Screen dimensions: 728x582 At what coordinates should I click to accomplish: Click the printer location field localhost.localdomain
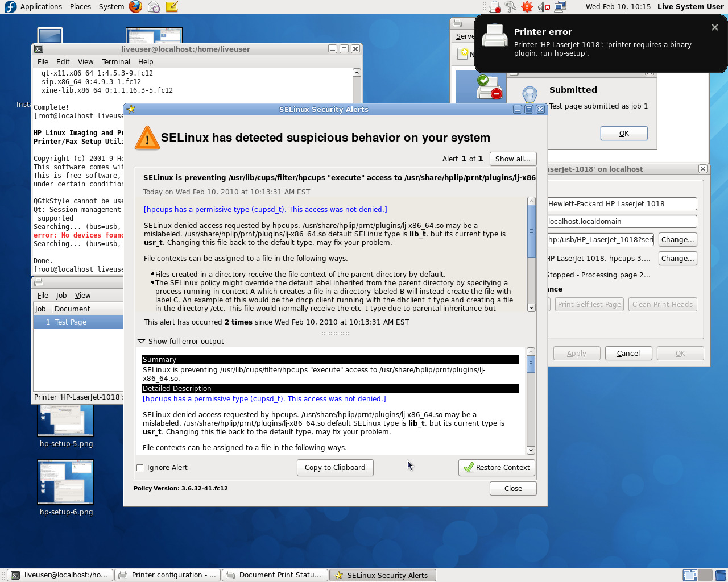(x=621, y=222)
